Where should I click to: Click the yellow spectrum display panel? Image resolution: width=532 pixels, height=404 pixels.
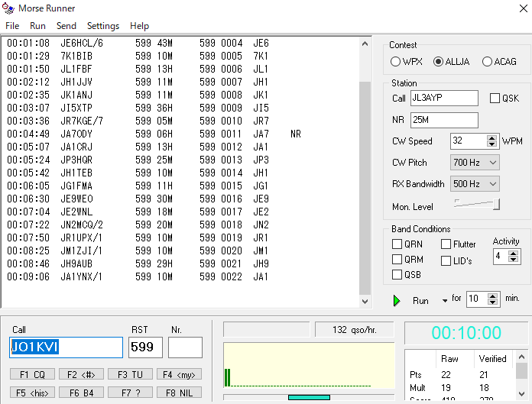pyautogui.click(x=309, y=365)
